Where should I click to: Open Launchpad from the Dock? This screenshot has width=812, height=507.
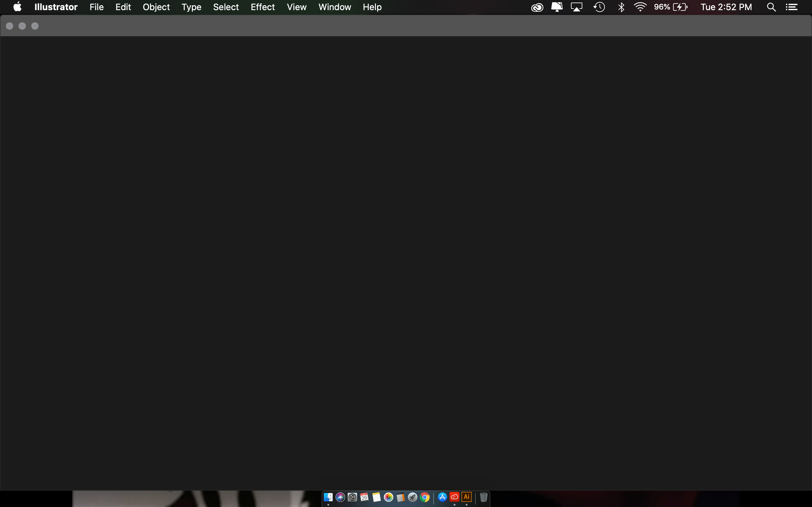click(413, 497)
